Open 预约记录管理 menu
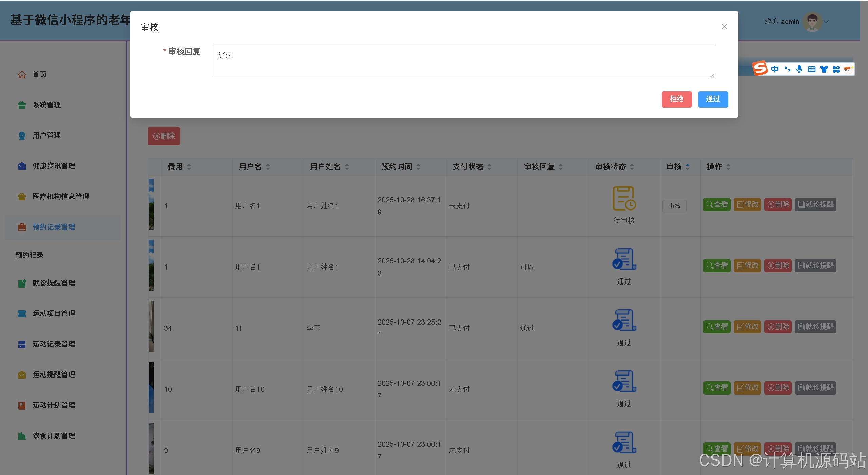 (63, 227)
